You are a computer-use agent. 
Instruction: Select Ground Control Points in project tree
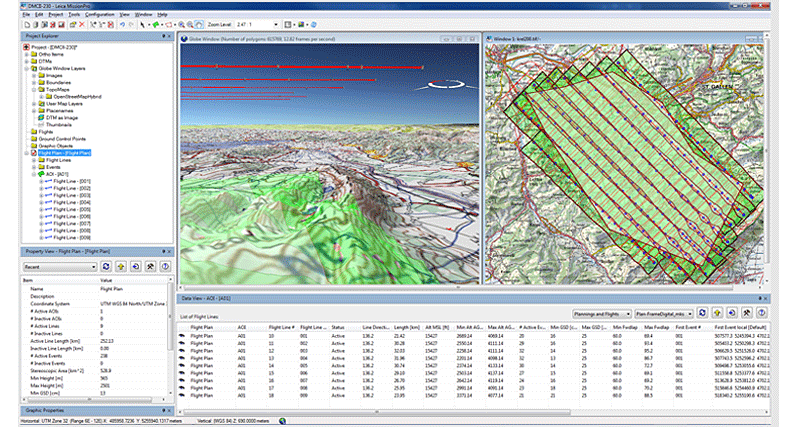coord(61,138)
